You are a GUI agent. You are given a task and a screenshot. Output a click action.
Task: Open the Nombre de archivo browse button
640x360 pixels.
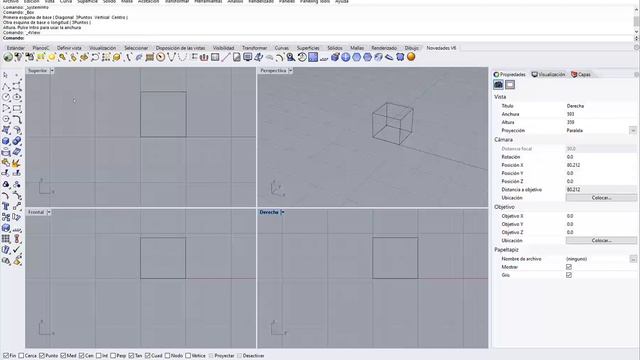633,259
